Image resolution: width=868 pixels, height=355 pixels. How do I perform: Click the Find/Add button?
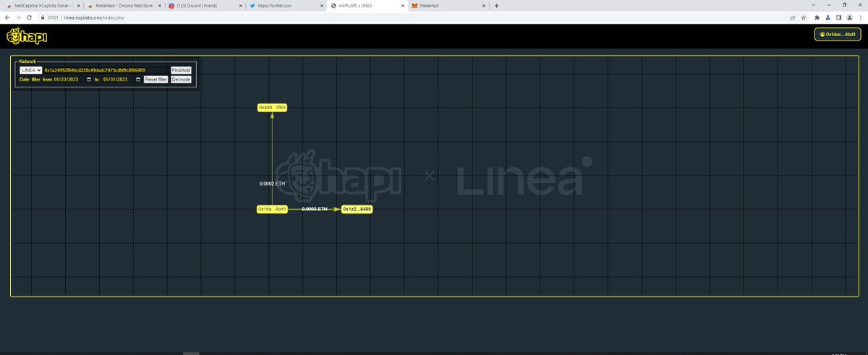181,70
